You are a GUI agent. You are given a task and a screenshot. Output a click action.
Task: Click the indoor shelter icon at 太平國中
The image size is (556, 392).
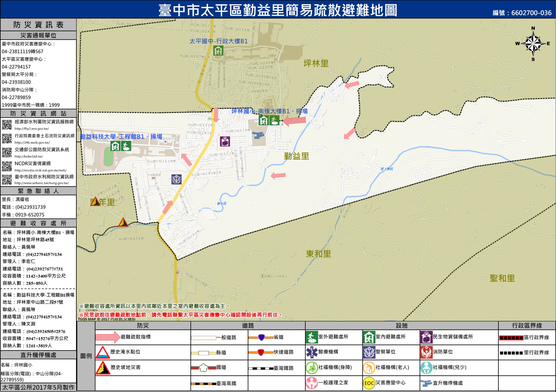coord(218,51)
